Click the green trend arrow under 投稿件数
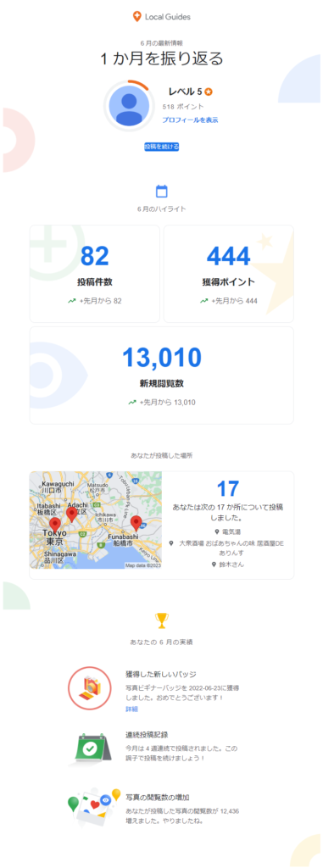This screenshot has width=323, height=868. point(71,301)
